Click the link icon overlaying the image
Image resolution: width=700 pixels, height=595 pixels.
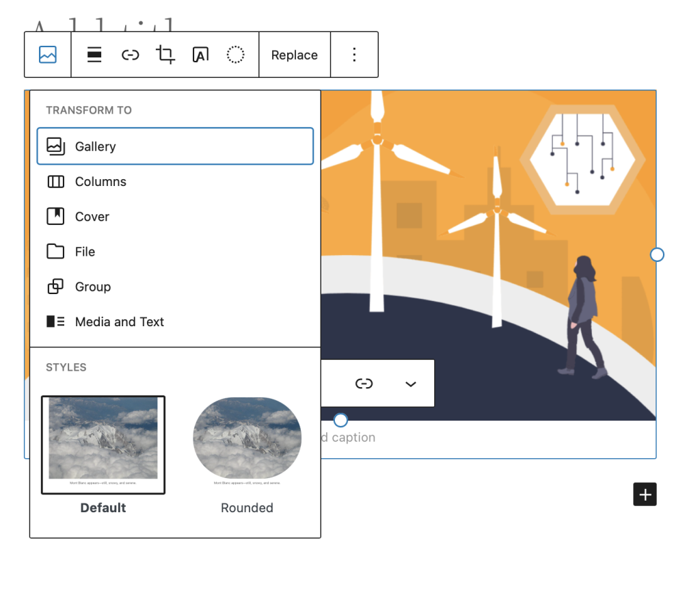pos(364,383)
